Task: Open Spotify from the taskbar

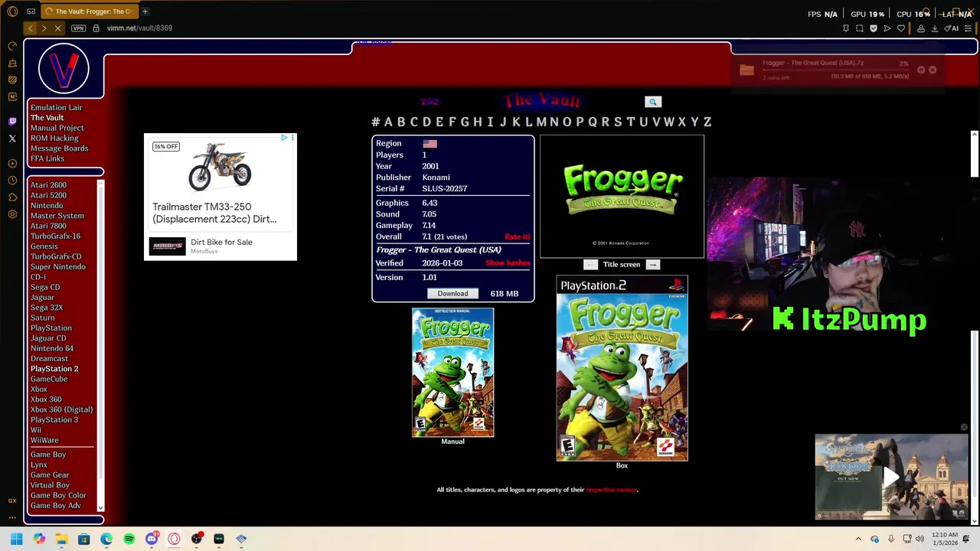Action: click(x=129, y=539)
